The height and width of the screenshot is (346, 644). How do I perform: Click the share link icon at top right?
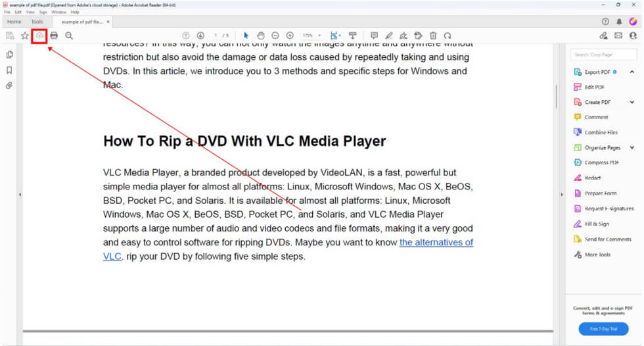603,36
